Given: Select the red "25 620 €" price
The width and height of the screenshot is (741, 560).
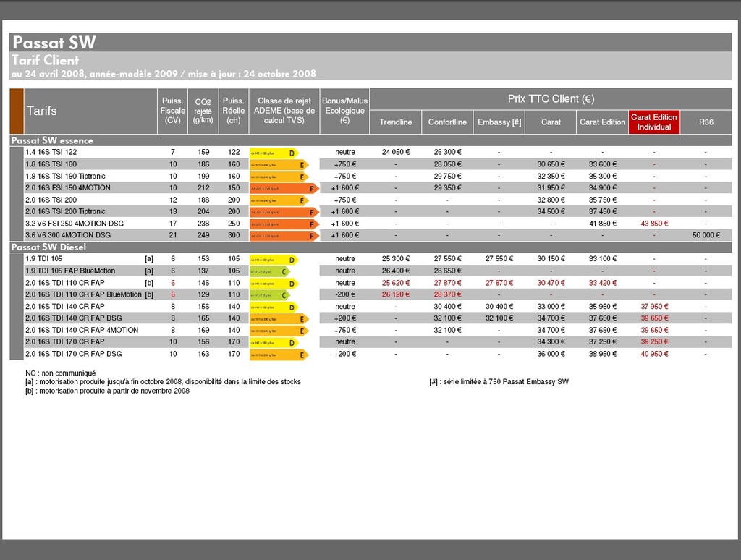Looking at the screenshot, I should click(x=396, y=283).
